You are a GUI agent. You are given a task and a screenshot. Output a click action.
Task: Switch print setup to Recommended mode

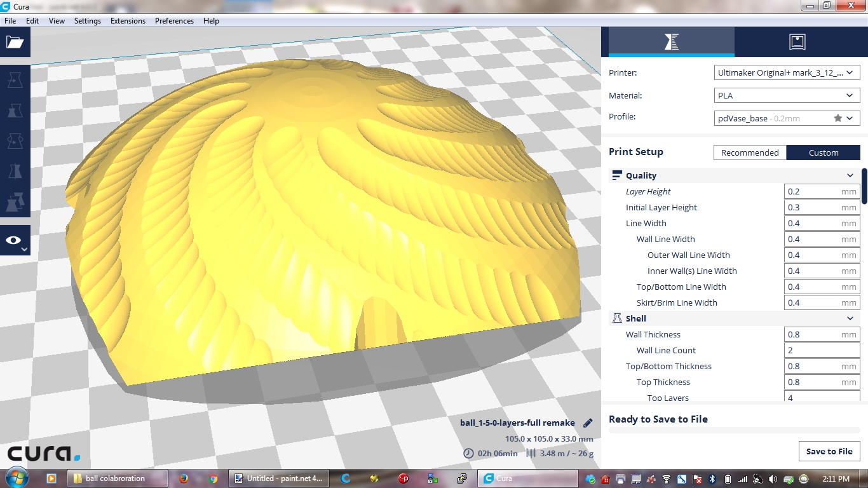(x=750, y=152)
